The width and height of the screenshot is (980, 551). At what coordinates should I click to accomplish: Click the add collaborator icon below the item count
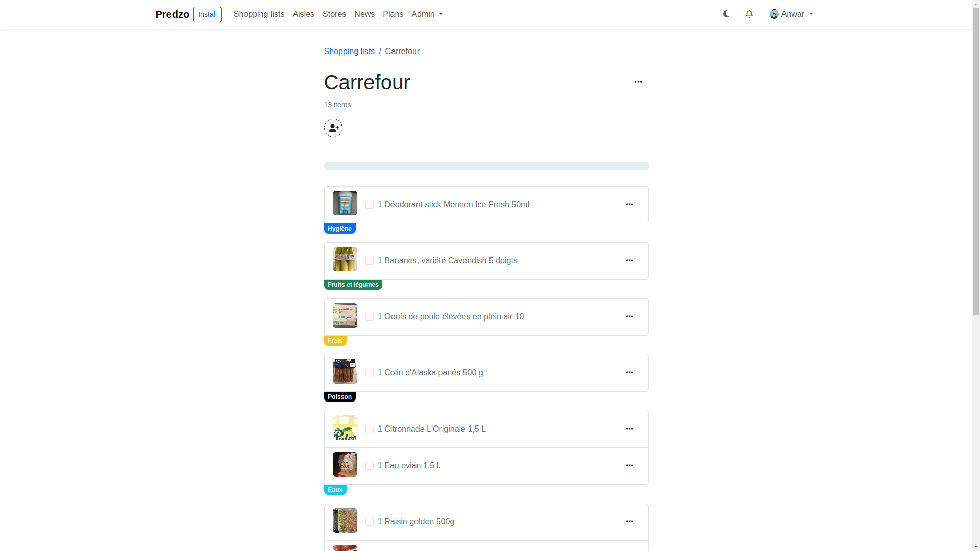click(x=333, y=128)
